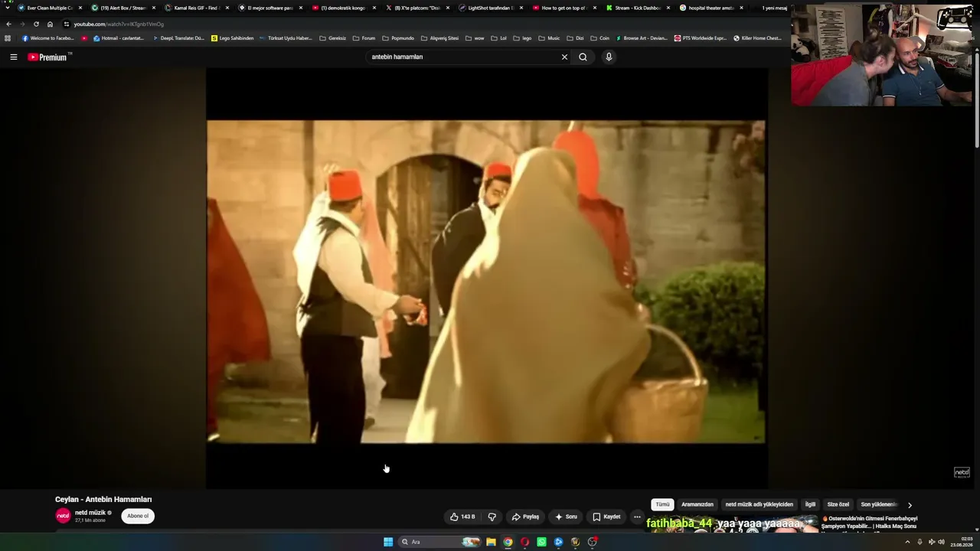Show hidden system tray icons chevron
This screenshot has width=980, height=551.
point(907,542)
